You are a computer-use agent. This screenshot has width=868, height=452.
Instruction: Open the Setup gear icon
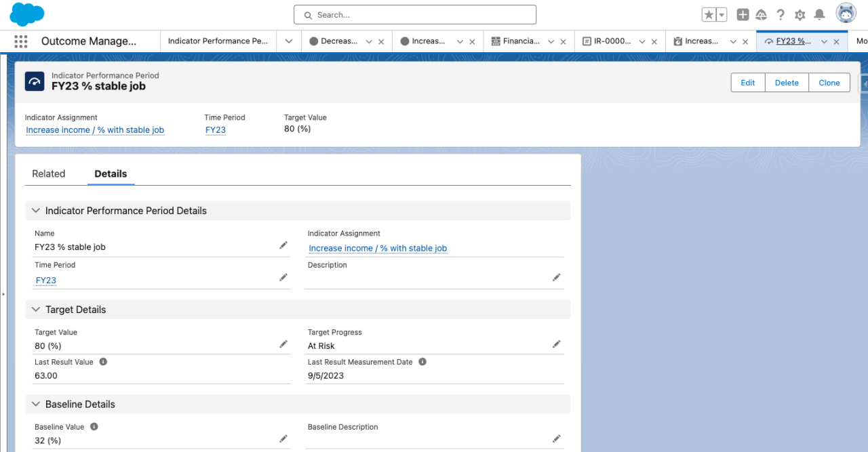(800, 15)
